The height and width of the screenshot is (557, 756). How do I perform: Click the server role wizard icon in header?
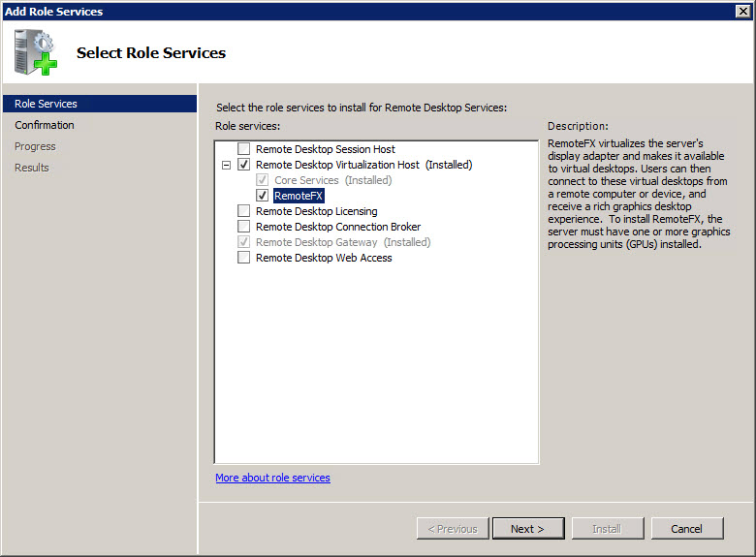[36, 52]
